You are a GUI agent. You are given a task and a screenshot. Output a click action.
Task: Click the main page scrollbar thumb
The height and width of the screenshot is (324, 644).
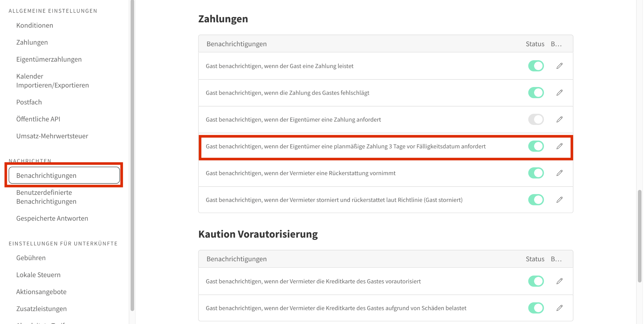pyautogui.click(x=640, y=236)
